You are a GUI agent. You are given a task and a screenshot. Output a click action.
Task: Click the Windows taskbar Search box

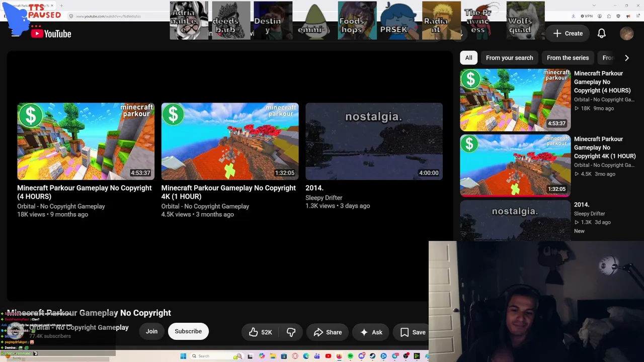[x=217, y=356]
